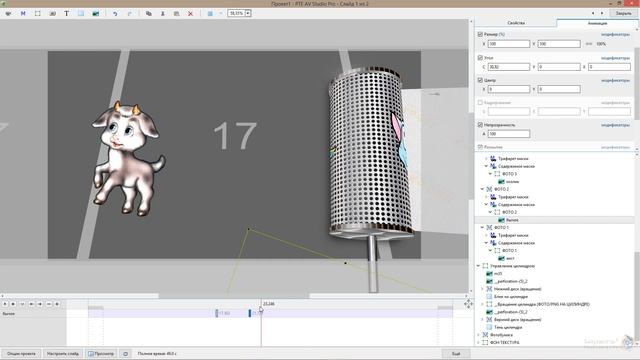Viewport: 640px width, 360px height.
Task: Open модификаторы link for Угол
Action: tap(615, 58)
